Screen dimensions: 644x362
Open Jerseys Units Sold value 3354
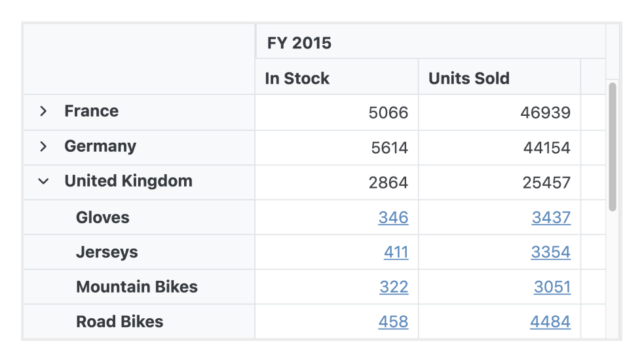(x=550, y=252)
